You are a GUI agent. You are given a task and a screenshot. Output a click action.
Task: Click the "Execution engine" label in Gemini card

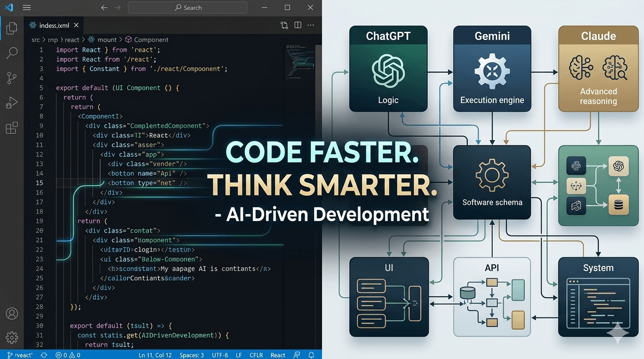tap(492, 100)
